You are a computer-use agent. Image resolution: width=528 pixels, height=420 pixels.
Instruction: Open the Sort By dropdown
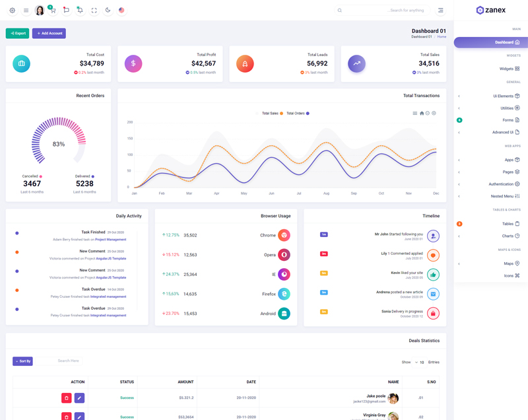[x=22, y=361]
